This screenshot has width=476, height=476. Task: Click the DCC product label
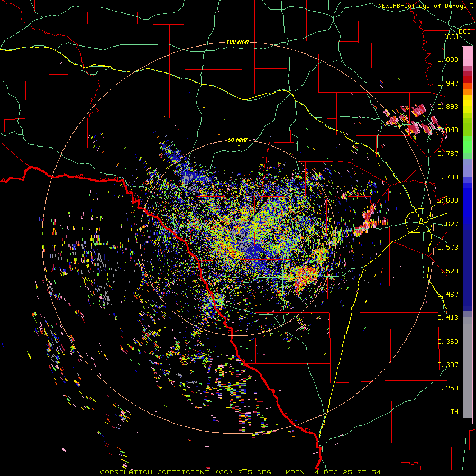tap(464, 32)
